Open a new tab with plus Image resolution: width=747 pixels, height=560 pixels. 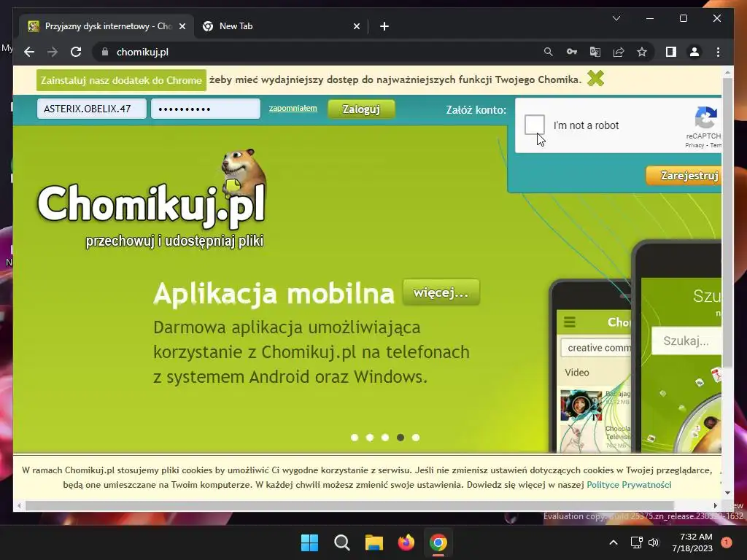pos(384,26)
